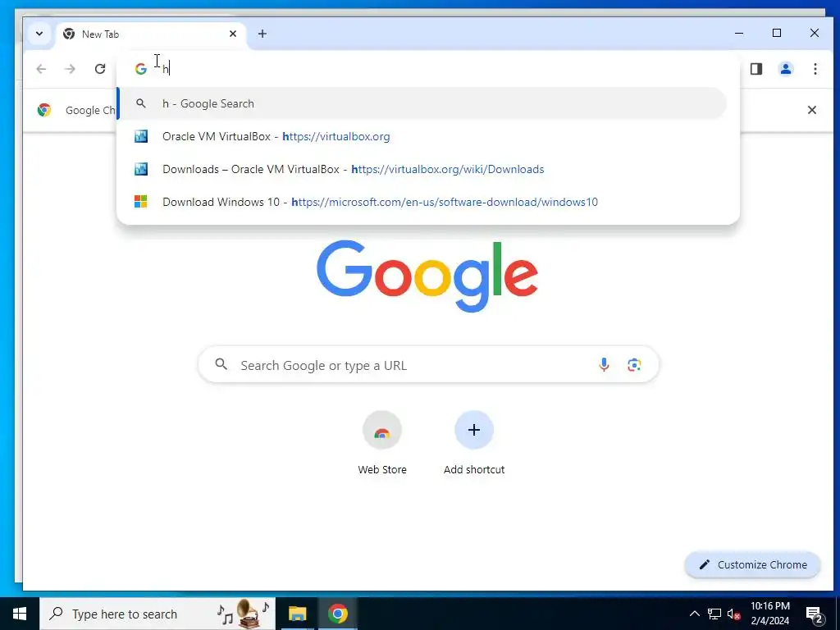Screen dimensions: 840x630
Task: Click the browser back arrow
Action: (41, 69)
